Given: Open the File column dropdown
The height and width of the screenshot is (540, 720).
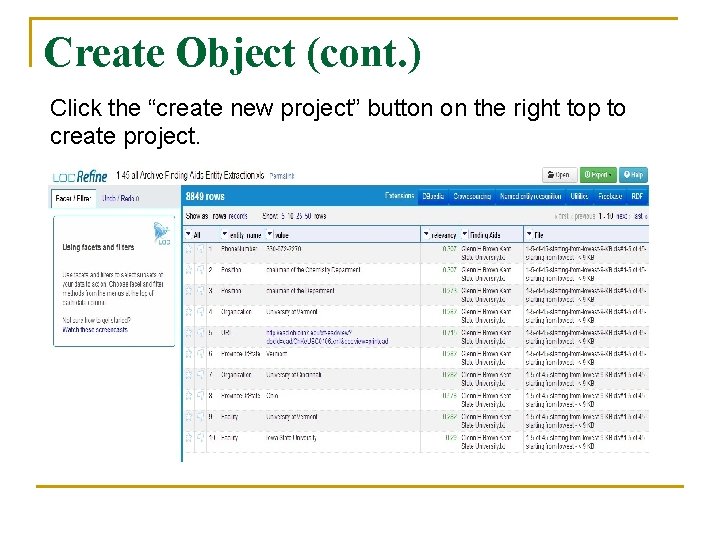Looking at the screenshot, I should [x=529, y=235].
